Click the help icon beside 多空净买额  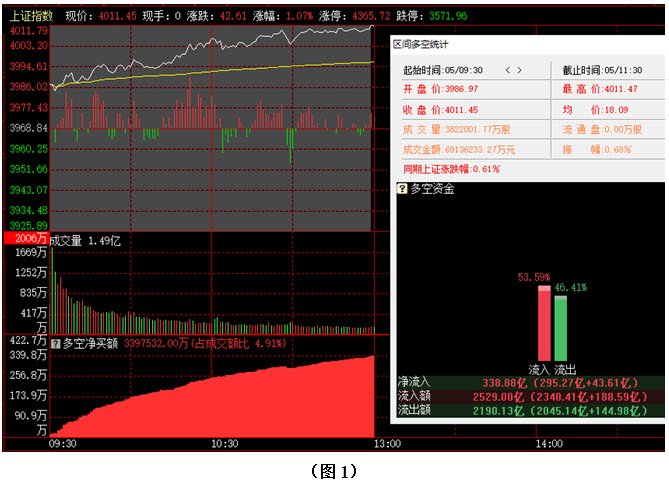point(56,344)
